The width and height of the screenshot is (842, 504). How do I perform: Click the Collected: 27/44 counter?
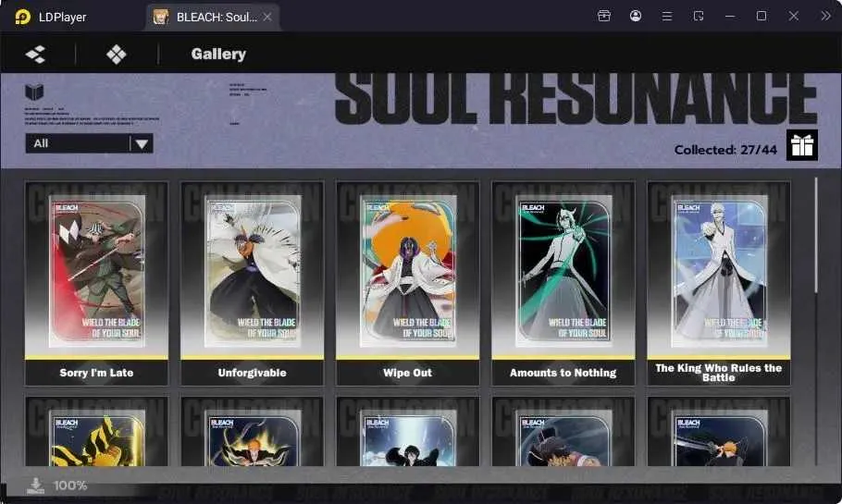point(725,150)
